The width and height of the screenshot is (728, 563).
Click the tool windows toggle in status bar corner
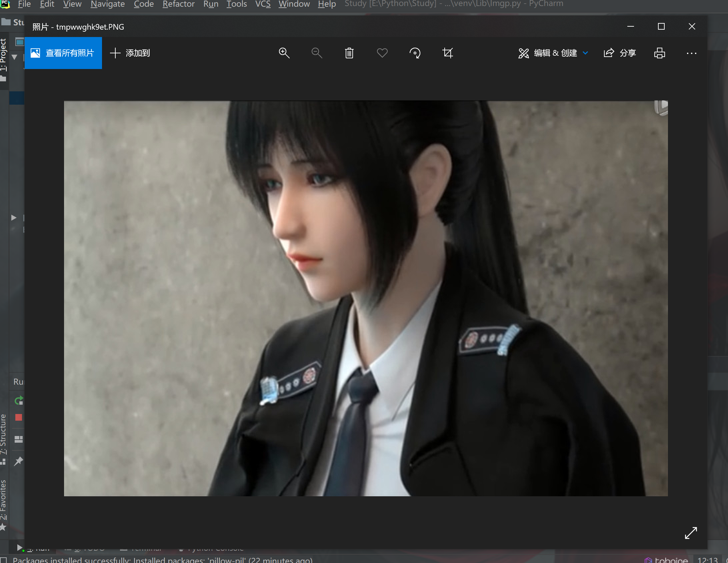point(3,560)
